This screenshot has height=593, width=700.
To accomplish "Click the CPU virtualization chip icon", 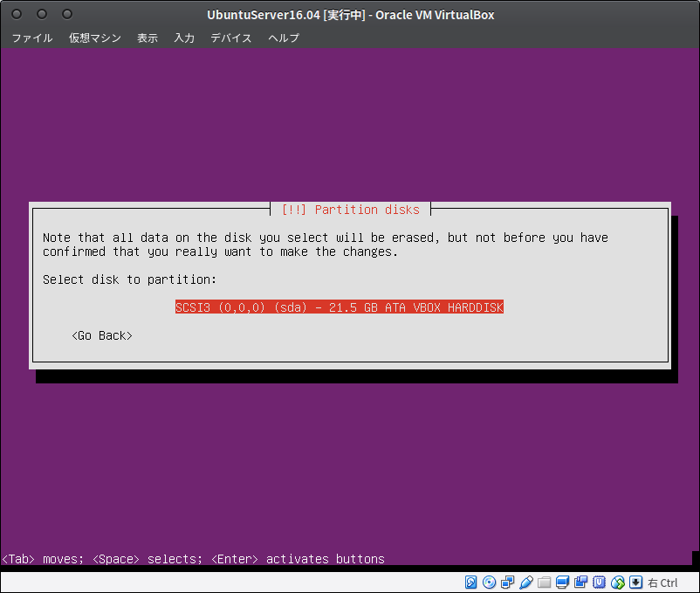I will (x=599, y=583).
